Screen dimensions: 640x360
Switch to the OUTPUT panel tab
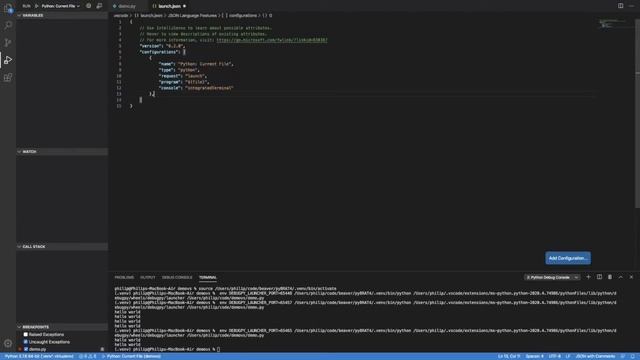point(148,277)
